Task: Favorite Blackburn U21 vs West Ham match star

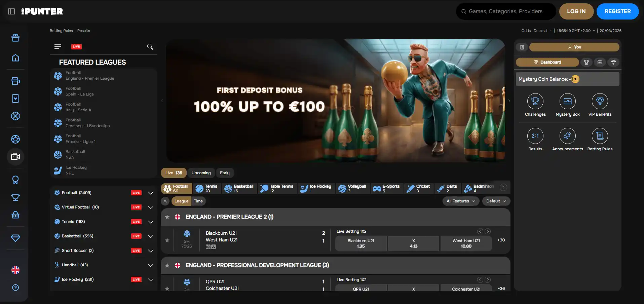Action: [167, 240]
